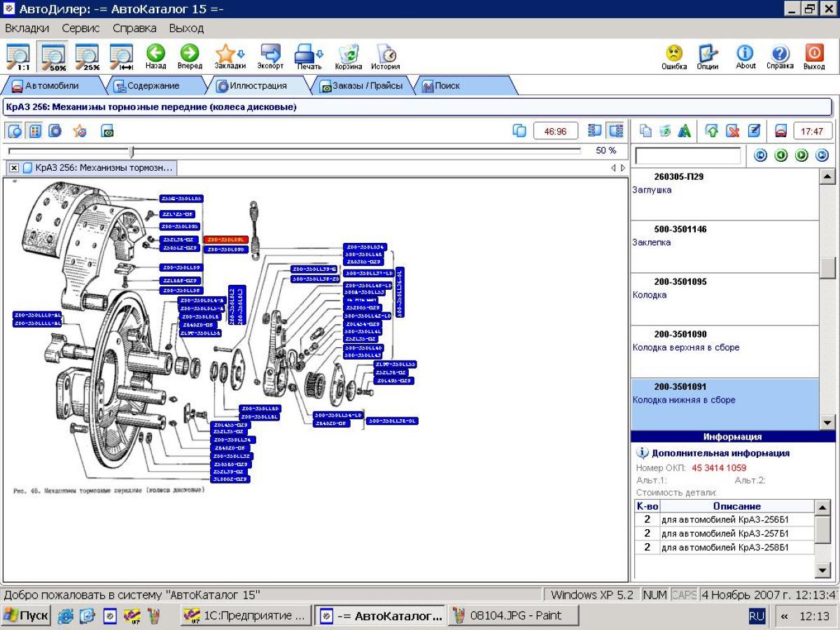Click the right tab-scroll arrow
The height and width of the screenshot is (630, 840).
[x=623, y=168]
